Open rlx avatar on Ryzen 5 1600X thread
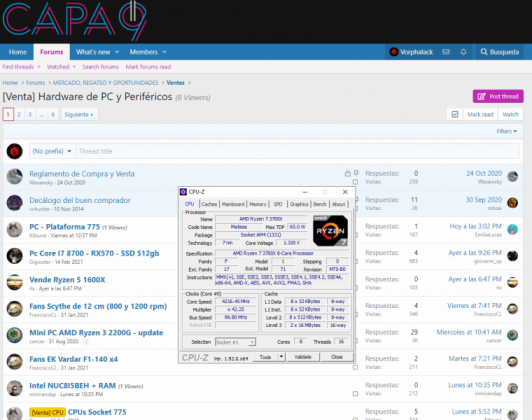532x420 pixels. click(15, 283)
